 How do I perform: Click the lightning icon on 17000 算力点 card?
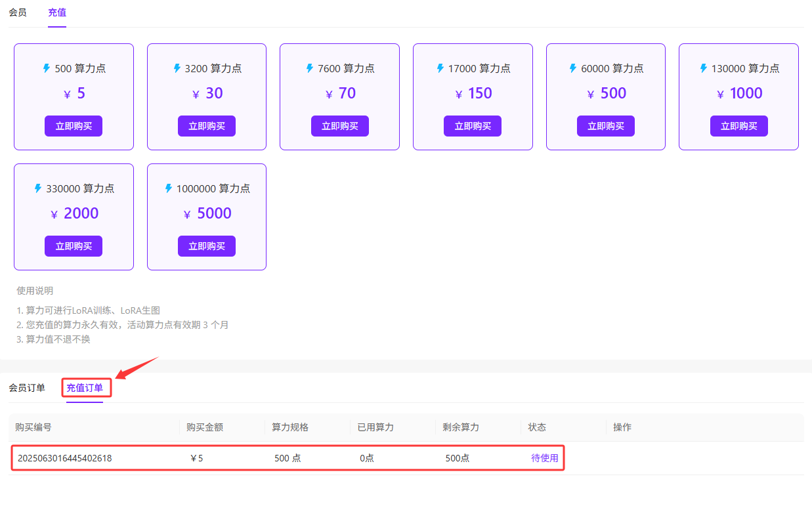pos(440,68)
